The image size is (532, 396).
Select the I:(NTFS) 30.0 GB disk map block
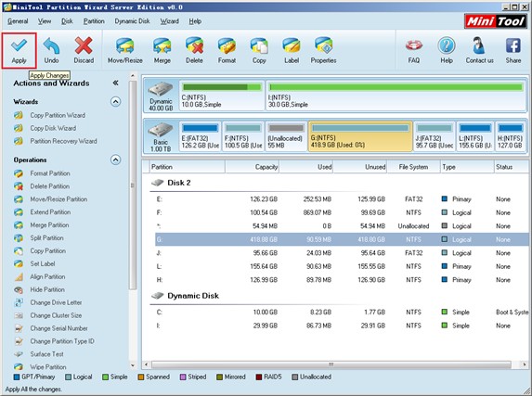coord(396,96)
